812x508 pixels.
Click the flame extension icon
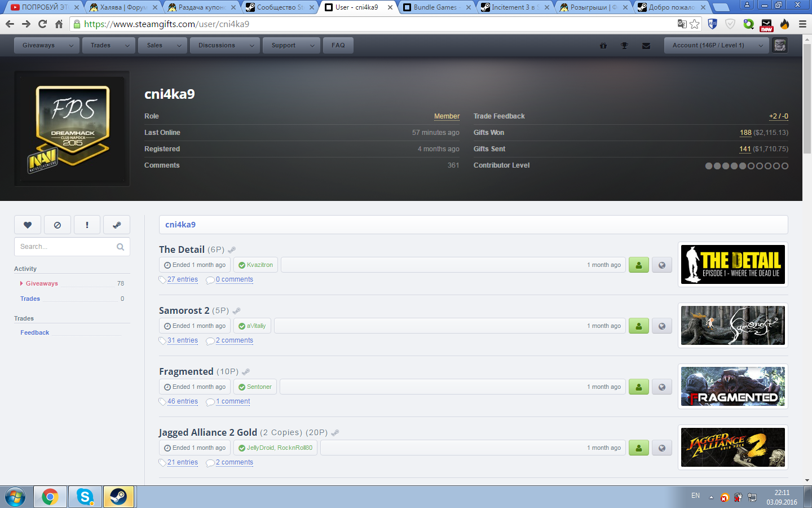(784, 24)
